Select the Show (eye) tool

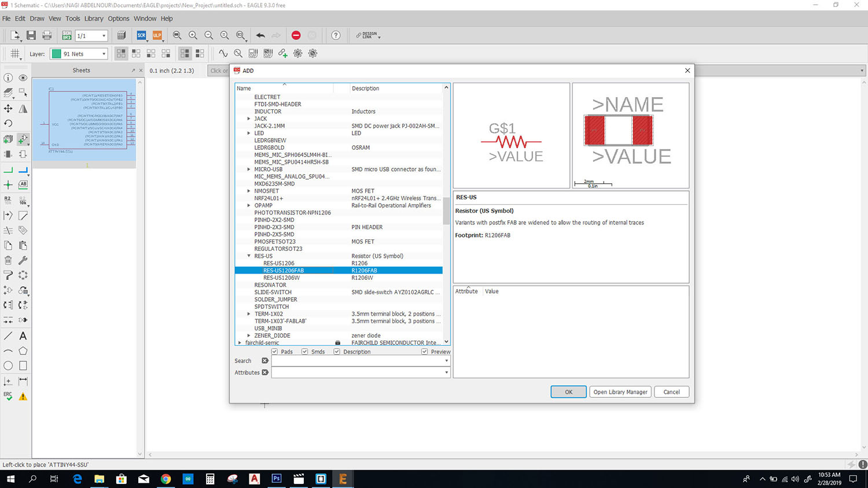click(x=23, y=77)
